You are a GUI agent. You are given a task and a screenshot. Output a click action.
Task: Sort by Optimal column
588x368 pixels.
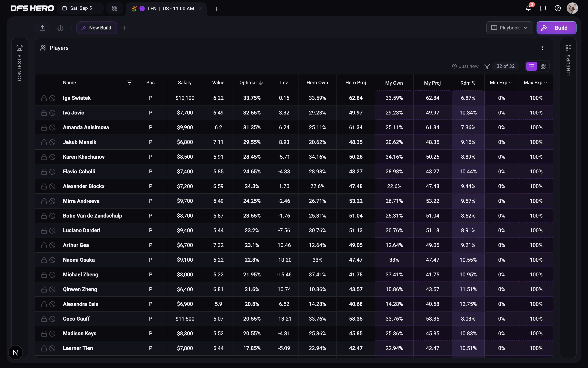coord(252,83)
